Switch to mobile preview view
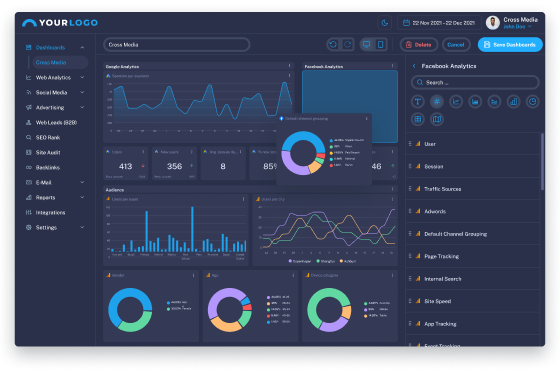 pos(380,45)
